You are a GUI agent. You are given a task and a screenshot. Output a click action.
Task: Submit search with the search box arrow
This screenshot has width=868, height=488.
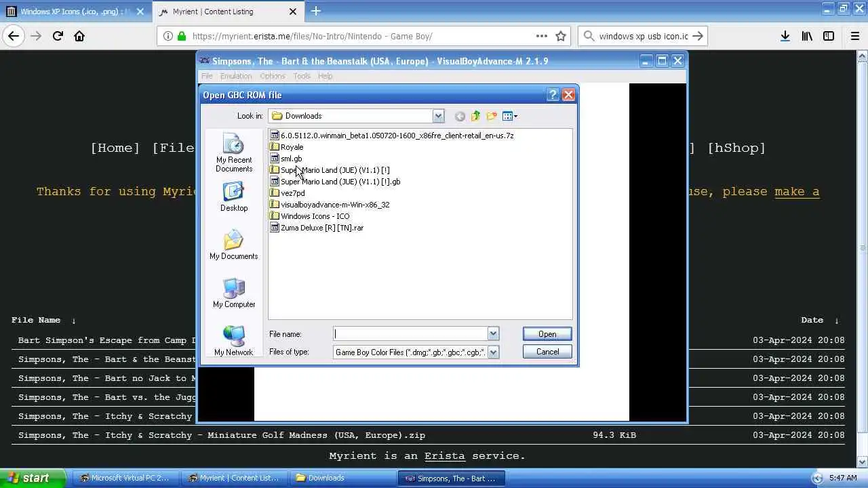tap(698, 37)
